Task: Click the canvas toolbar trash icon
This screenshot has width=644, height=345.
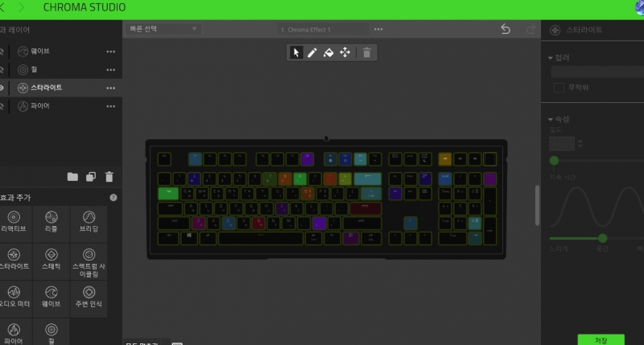Action: tap(366, 52)
